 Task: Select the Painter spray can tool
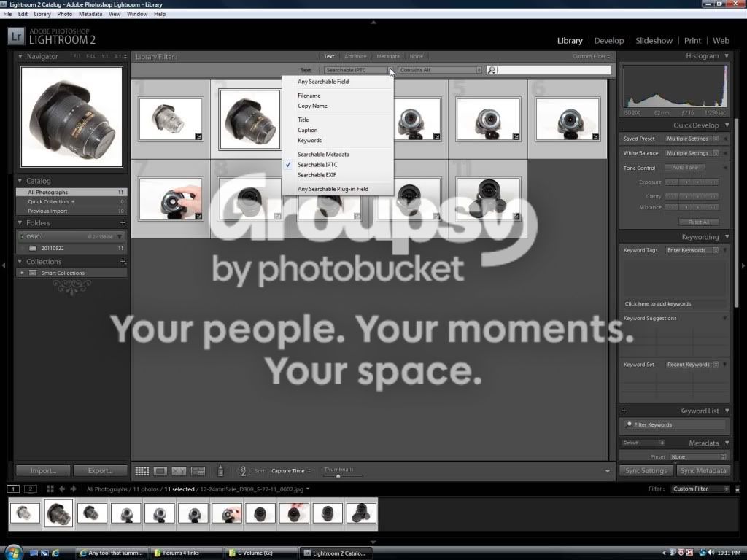point(220,471)
